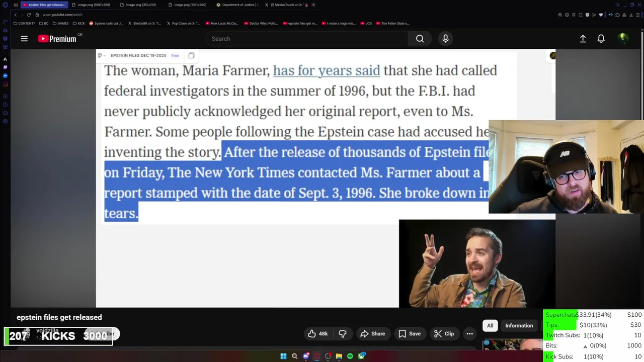Reload the page with refresh icon
Screen dimensions: 644x362
click(x=29, y=15)
